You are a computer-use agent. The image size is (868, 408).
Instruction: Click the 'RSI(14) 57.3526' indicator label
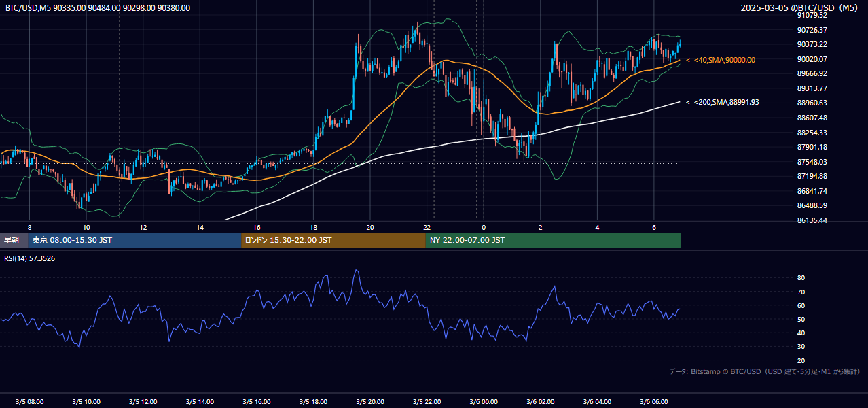point(30,258)
